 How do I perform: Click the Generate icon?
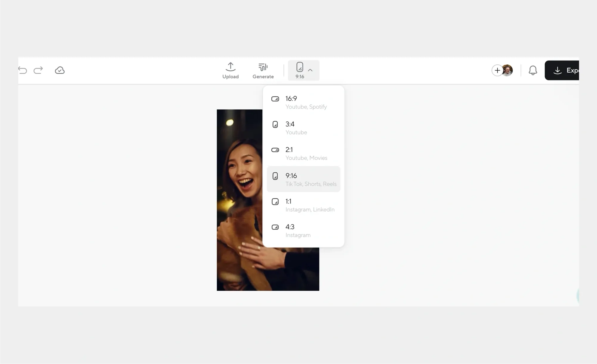click(263, 67)
